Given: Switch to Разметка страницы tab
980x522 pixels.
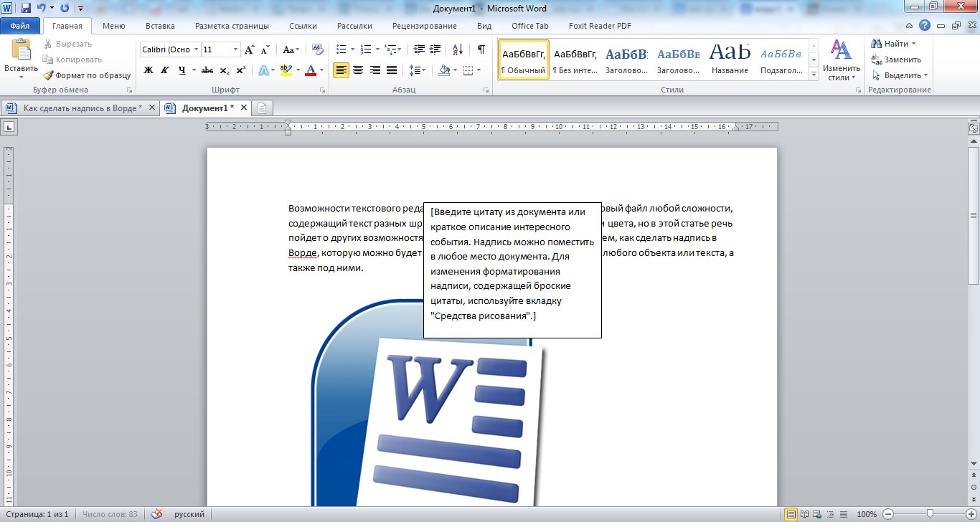Looking at the screenshot, I should pos(232,26).
